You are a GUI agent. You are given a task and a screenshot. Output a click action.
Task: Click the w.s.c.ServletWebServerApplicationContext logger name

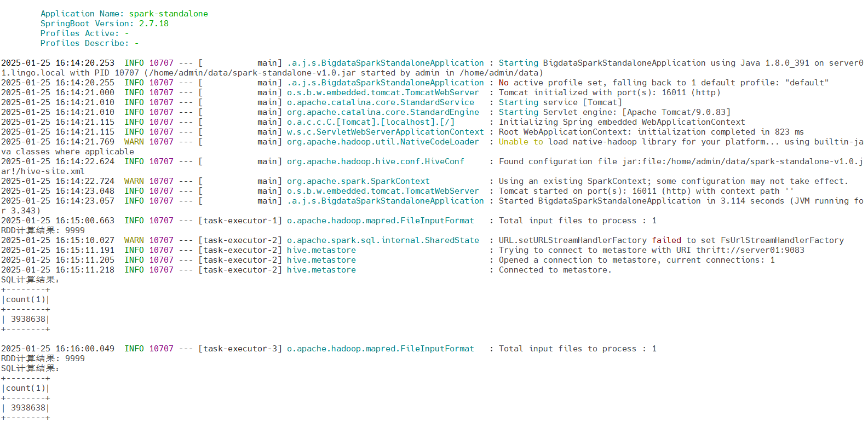click(385, 132)
